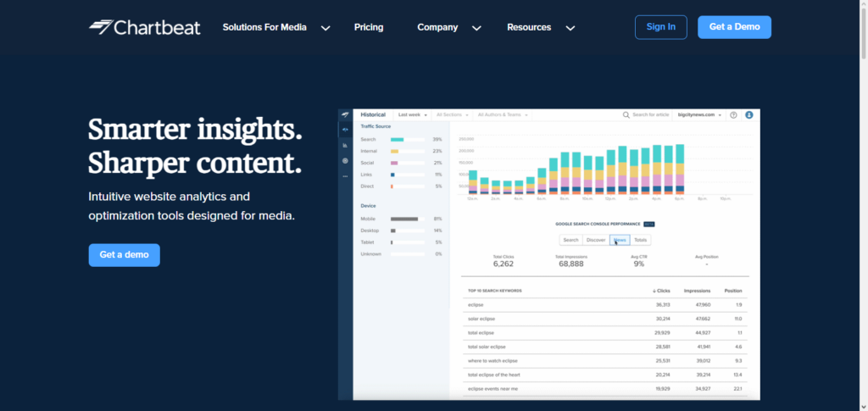
Task: Open the Last week date range dropdown
Action: click(413, 115)
